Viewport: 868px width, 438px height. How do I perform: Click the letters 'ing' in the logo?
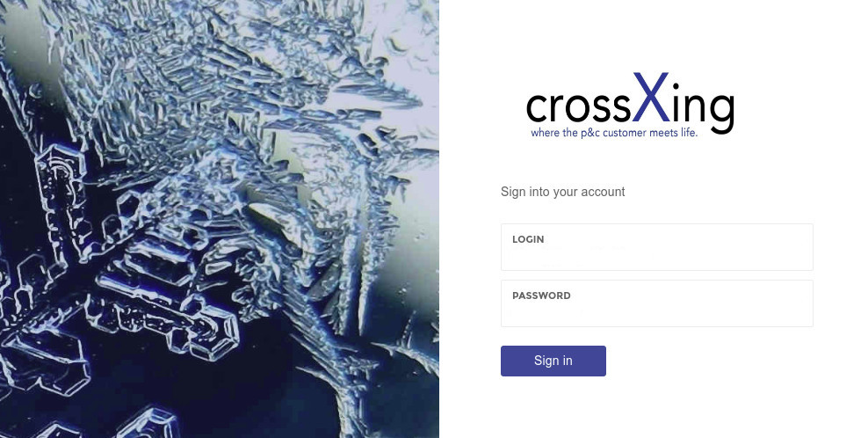pos(703,109)
